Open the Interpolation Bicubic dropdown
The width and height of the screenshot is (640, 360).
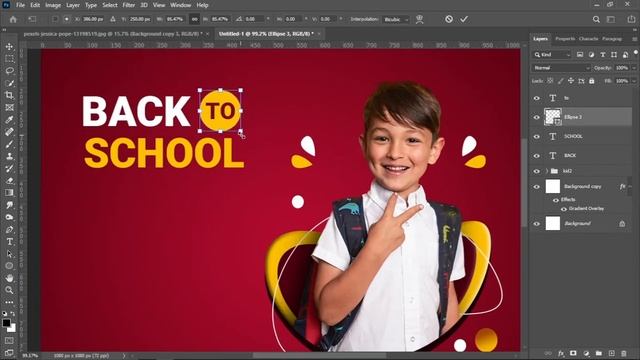[396, 19]
